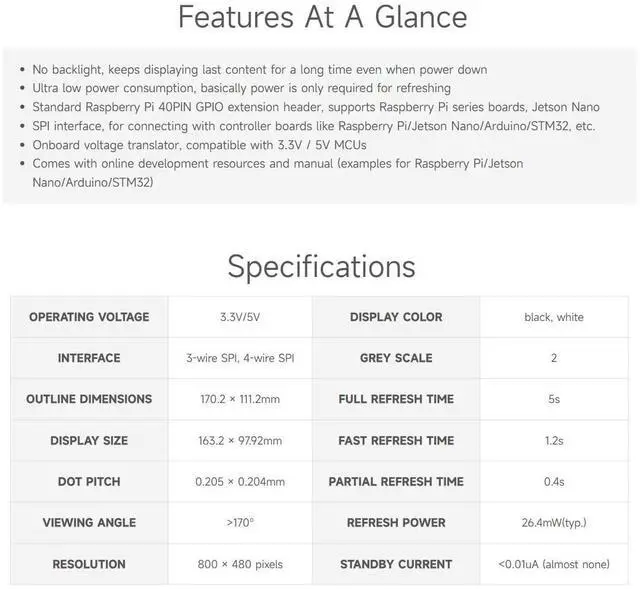Click the OUTLINE DIMENSIONS label
This screenshot has height=589, width=640.
tap(89, 399)
